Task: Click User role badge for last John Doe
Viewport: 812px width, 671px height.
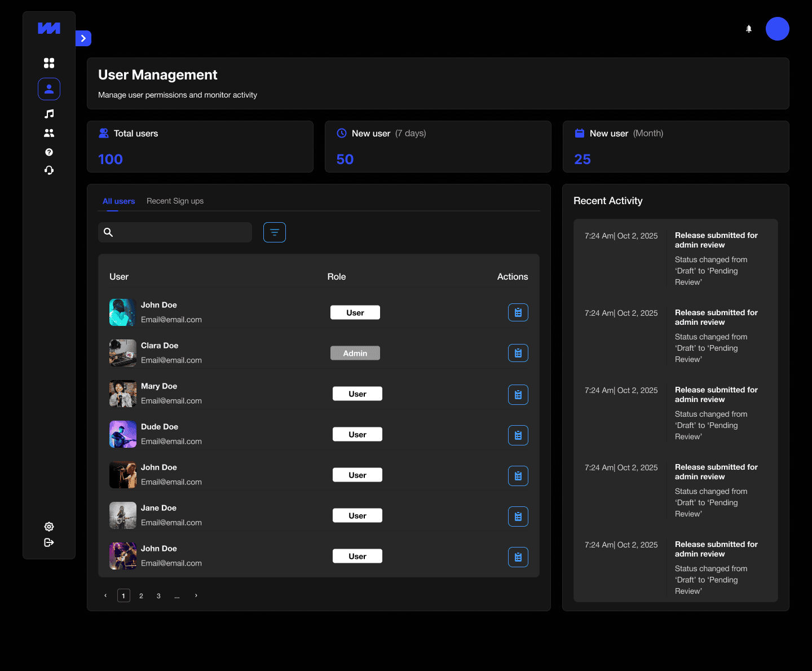Action: click(x=358, y=556)
